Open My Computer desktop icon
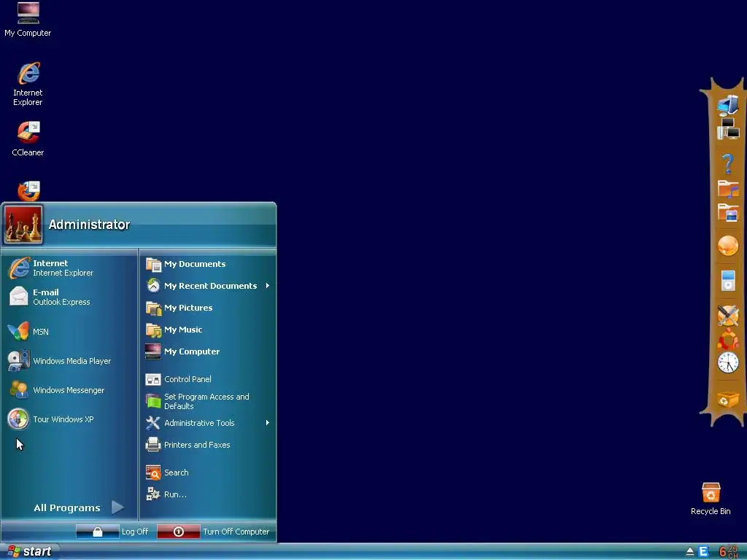The height and width of the screenshot is (560, 747). (x=28, y=20)
